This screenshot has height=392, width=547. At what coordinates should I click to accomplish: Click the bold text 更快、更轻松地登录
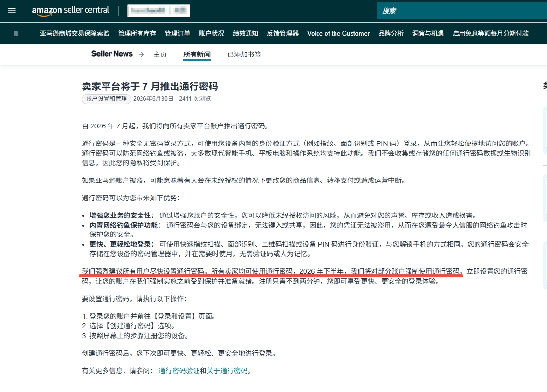122,244
